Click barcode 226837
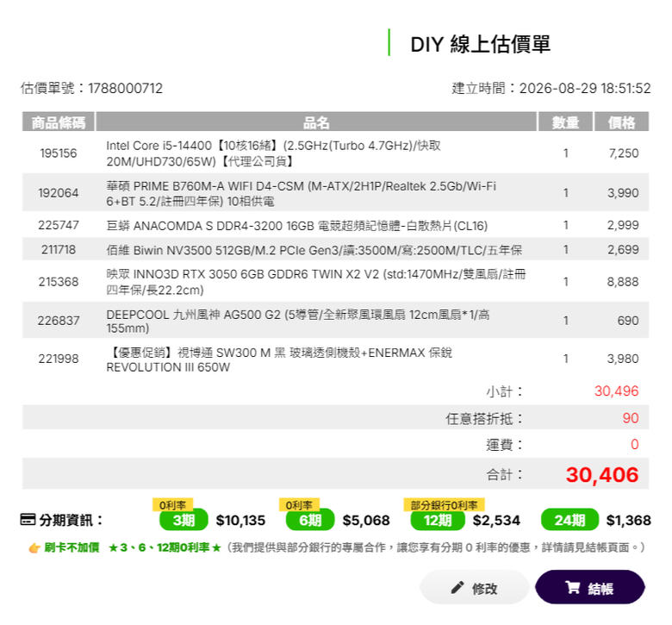 [59, 321]
